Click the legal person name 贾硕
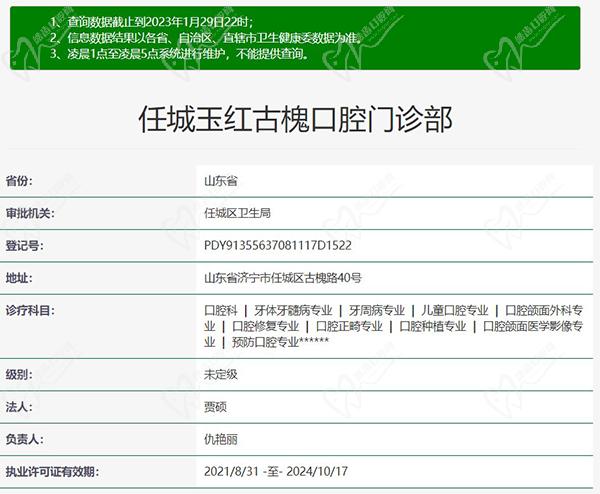 (x=215, y=406)
